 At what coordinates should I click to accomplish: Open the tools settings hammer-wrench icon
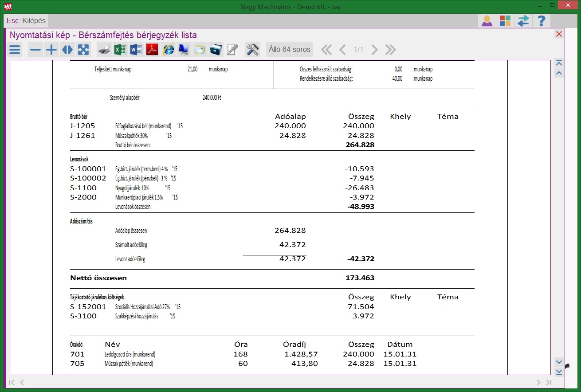click(252, 50)
